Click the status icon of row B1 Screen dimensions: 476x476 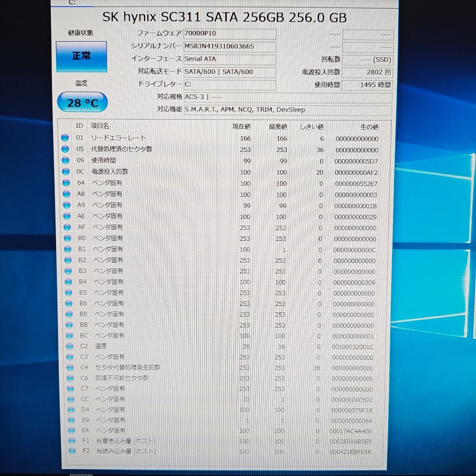coord(68,250)
